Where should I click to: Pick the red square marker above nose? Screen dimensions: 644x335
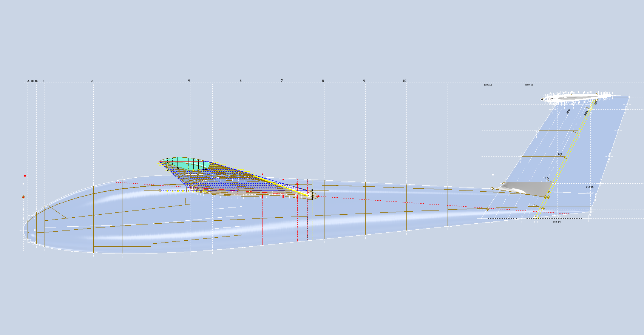pyautogui.click(x=25, y=176)
